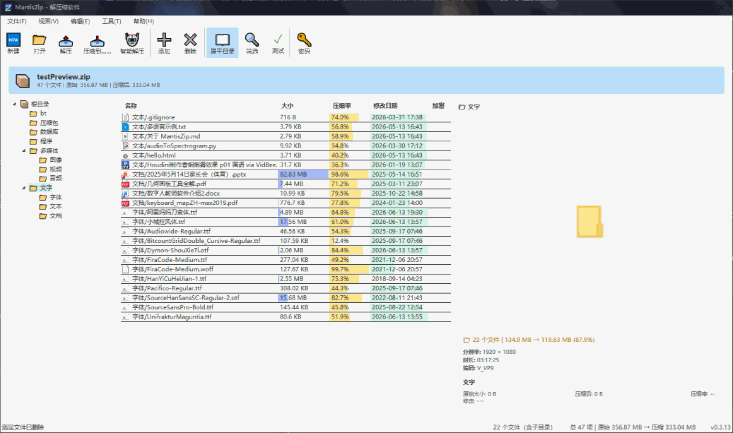Open the 视图(V) menu
This screenshot has height=433, width=733.
click(48, 21)
